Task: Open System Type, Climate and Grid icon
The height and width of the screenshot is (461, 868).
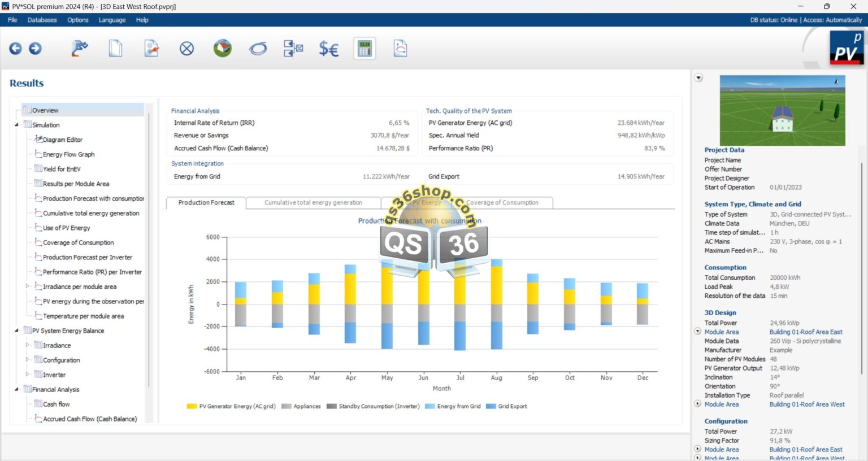Action: click(x=151, y=49)
